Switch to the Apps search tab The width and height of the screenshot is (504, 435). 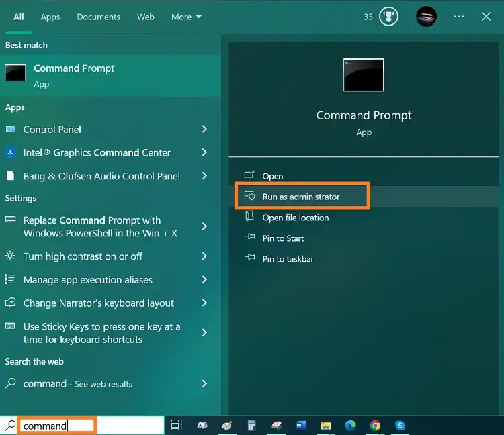(50, 17)
